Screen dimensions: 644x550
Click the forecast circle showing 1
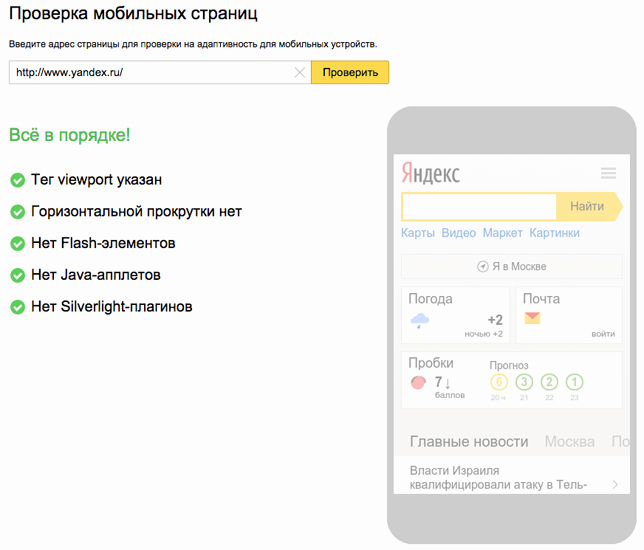(x=574, y=382)
